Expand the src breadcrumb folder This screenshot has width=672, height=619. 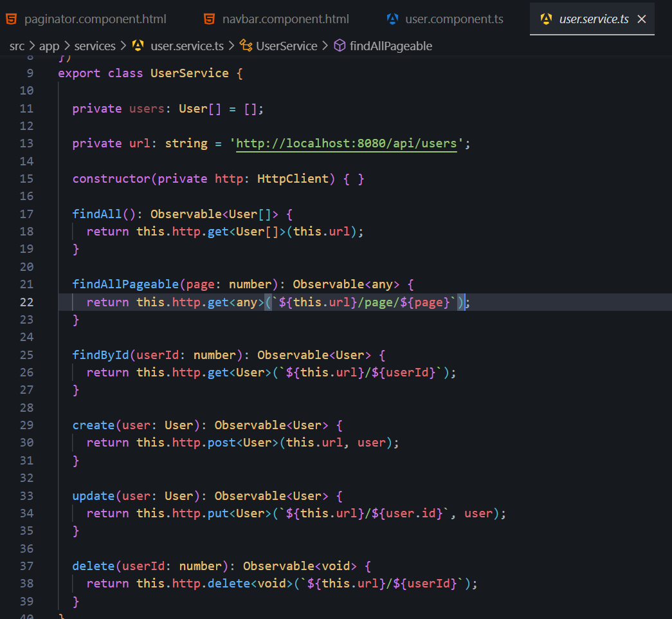coord(17,46)
